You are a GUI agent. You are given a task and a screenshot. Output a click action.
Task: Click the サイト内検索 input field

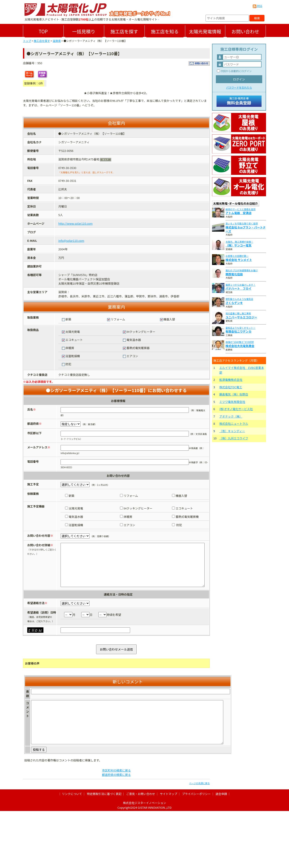(x=227, y=18)
